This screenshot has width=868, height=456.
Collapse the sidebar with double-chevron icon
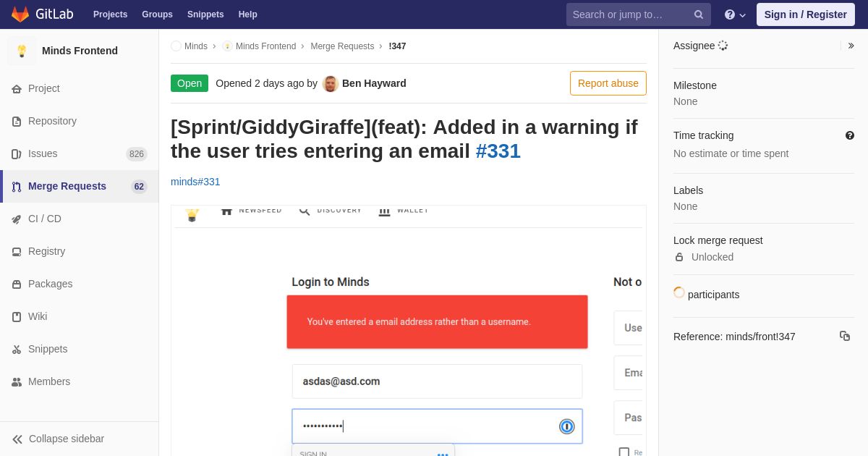click(17, 439)
